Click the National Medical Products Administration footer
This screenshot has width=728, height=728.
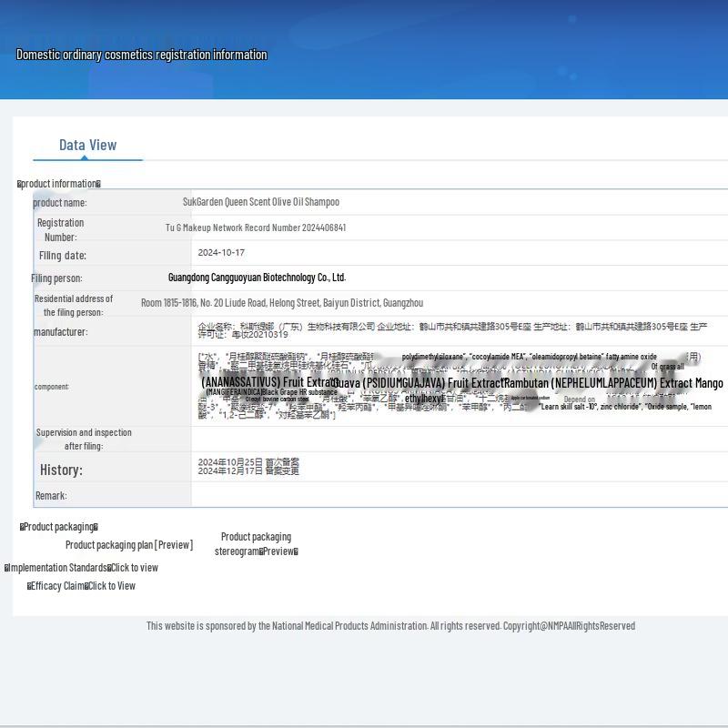390,626
